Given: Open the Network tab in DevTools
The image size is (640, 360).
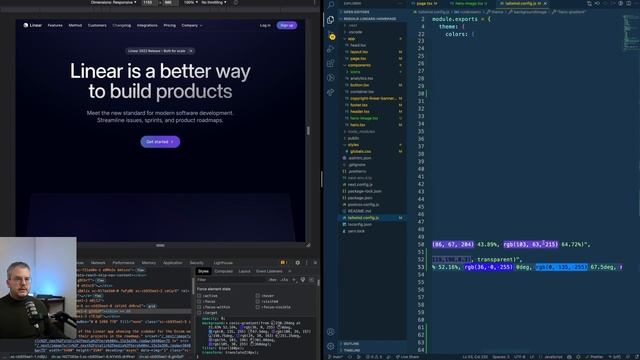Looking at the screenshot, I should (x=98, y=263).
